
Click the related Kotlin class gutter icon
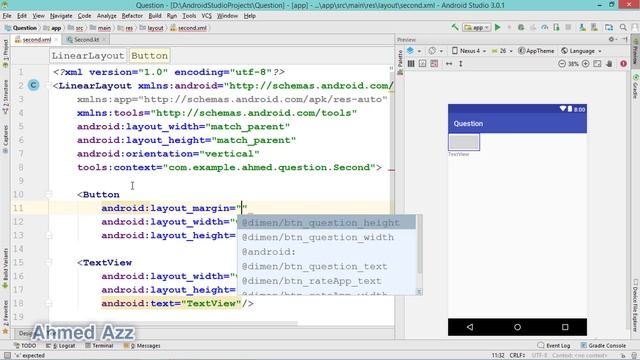pos(33,85)
